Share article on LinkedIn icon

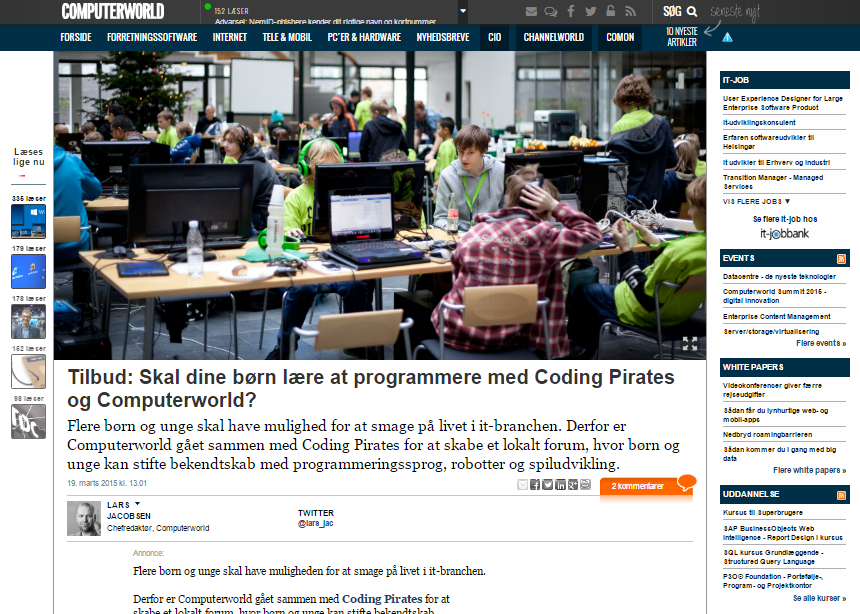(560, 485)
